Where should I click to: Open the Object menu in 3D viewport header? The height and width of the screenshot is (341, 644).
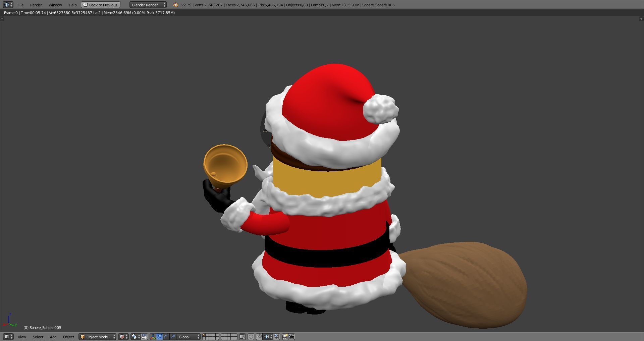coord(68,337)
